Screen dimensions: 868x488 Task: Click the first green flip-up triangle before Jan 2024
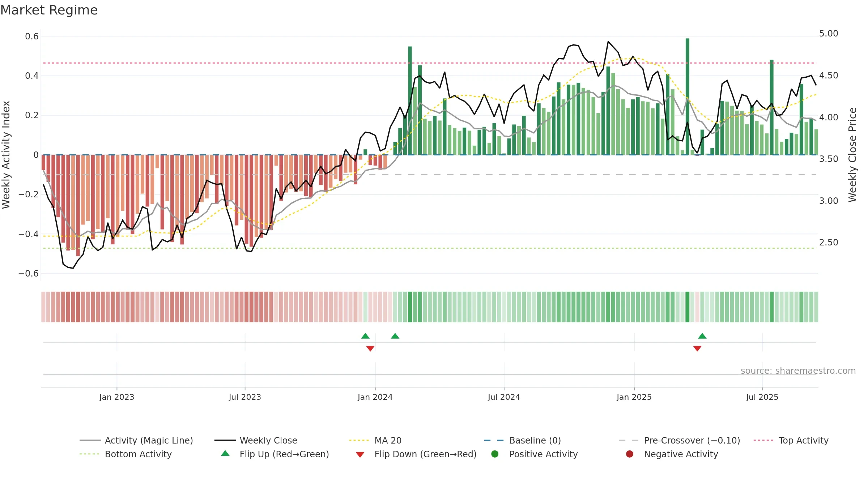(x=365, y=336)
